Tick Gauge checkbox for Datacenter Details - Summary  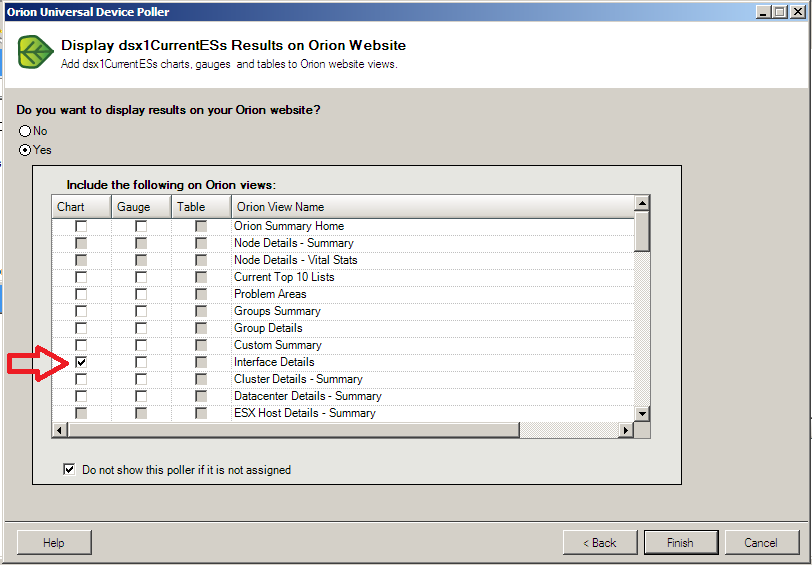tap(141, 396)
